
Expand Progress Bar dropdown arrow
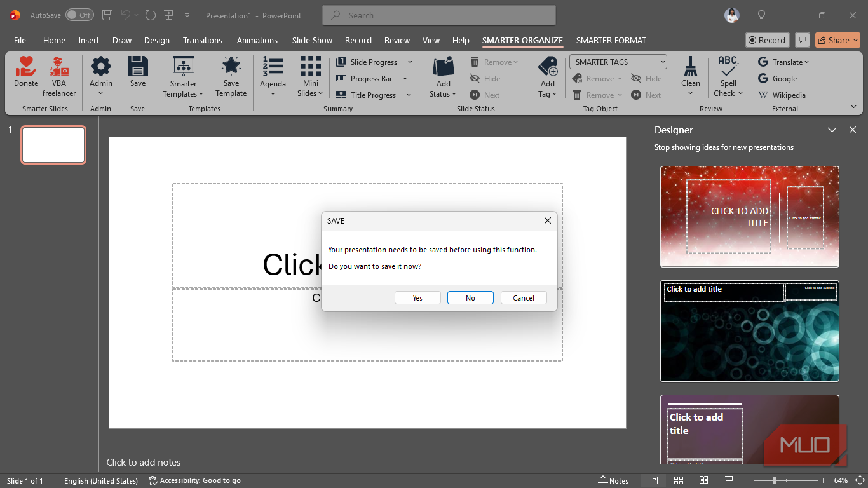click(x=405, y=79)
